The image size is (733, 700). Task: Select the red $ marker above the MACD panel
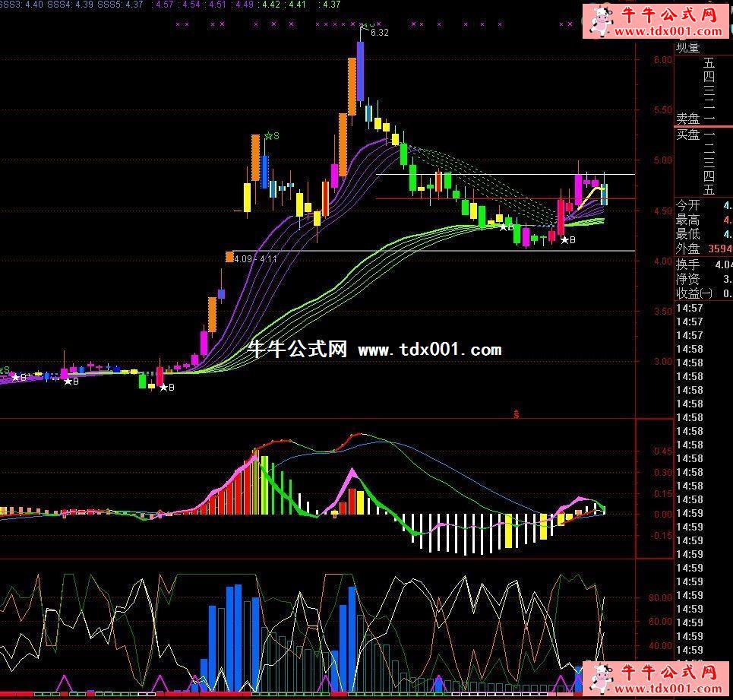pos(517,414)
